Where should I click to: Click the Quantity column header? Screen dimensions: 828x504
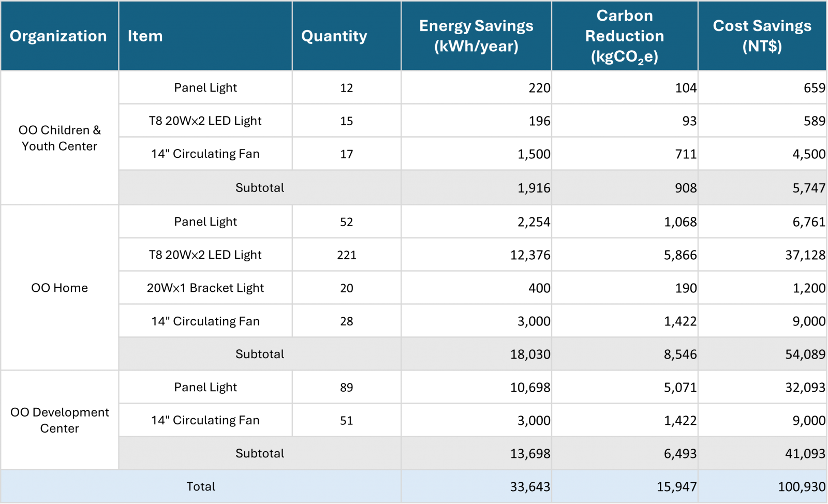pyautogui.click(x=334, y=36)
